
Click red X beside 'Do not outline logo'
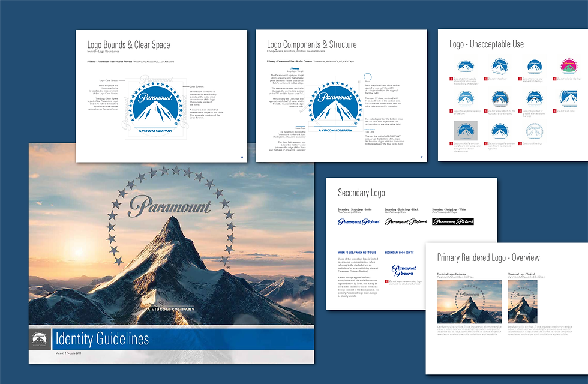click(520, 143)
